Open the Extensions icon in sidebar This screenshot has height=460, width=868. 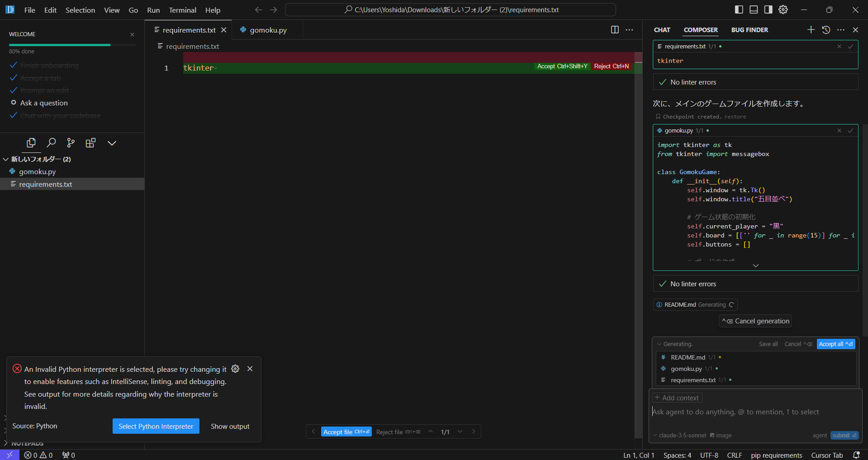(x=90, y=143)
